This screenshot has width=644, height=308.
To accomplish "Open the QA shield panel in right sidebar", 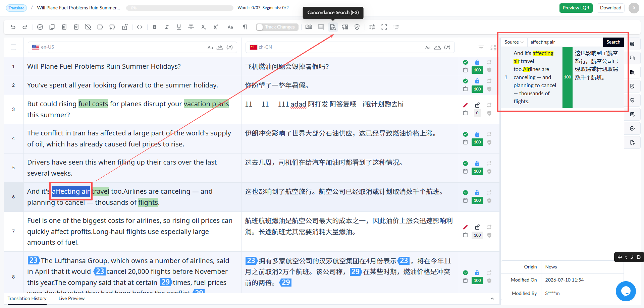I will (x=632, y=100).
